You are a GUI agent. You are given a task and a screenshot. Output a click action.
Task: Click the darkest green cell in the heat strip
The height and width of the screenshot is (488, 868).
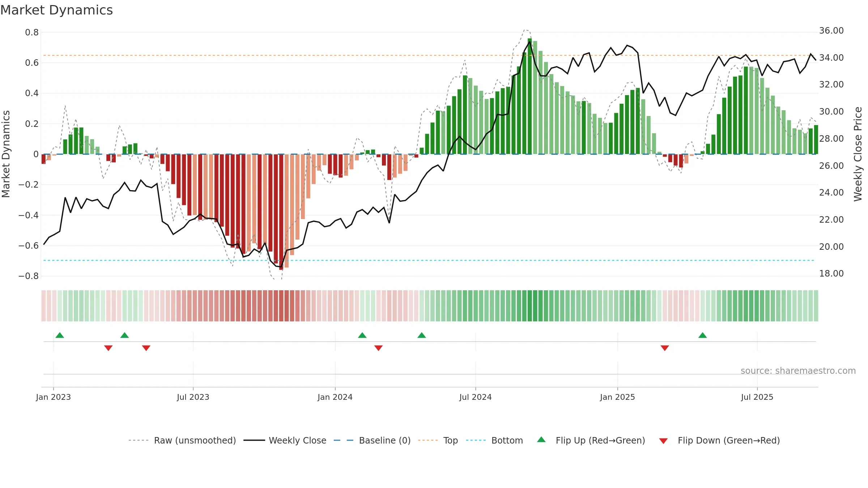point(530,306)
